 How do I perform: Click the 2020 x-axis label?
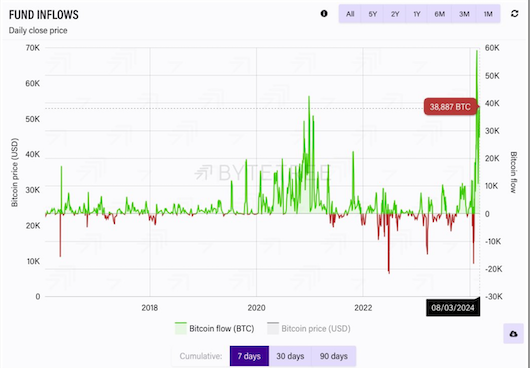pos(257,308)
